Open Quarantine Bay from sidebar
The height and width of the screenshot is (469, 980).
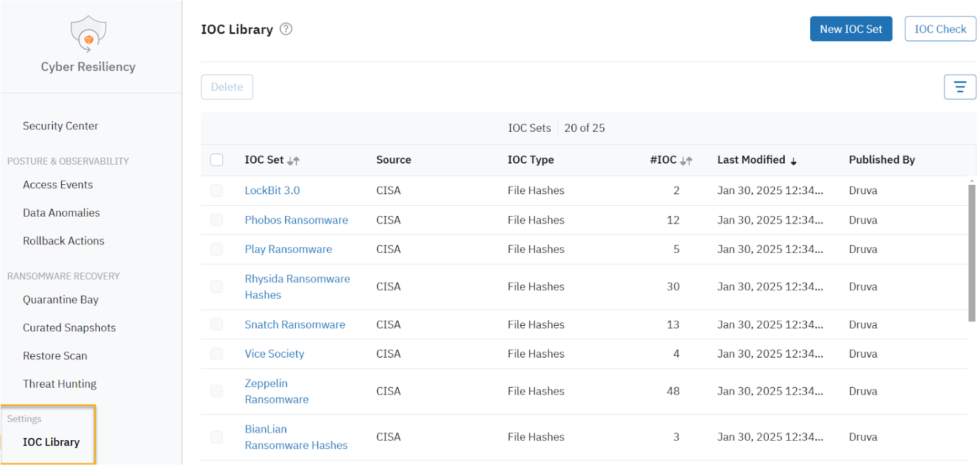pos(61,299)
